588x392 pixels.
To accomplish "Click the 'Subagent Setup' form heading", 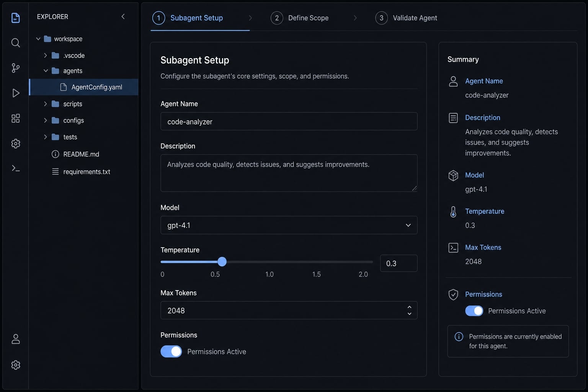I will [194, 60].
